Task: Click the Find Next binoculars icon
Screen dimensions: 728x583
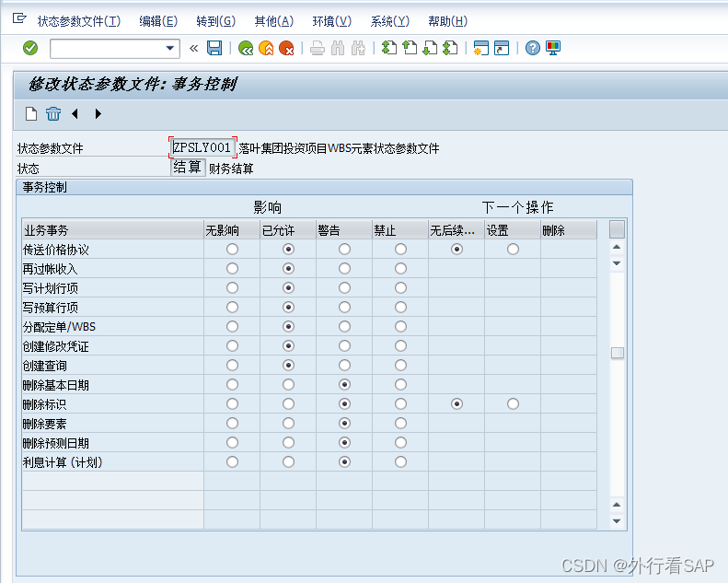Action: click(358, 48)
